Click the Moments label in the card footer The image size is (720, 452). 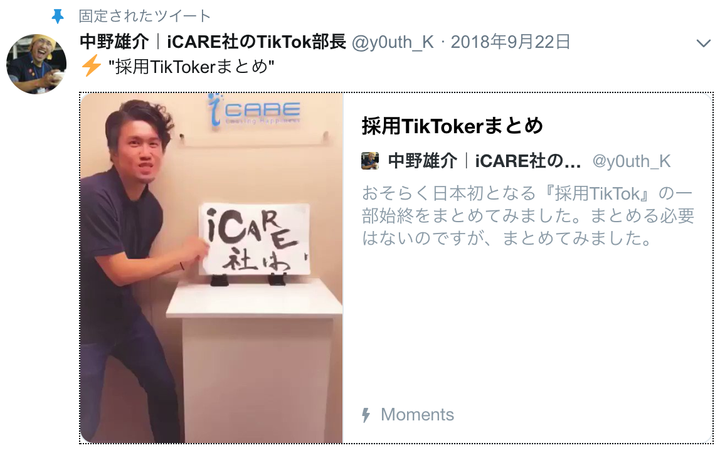click(417, 415)
